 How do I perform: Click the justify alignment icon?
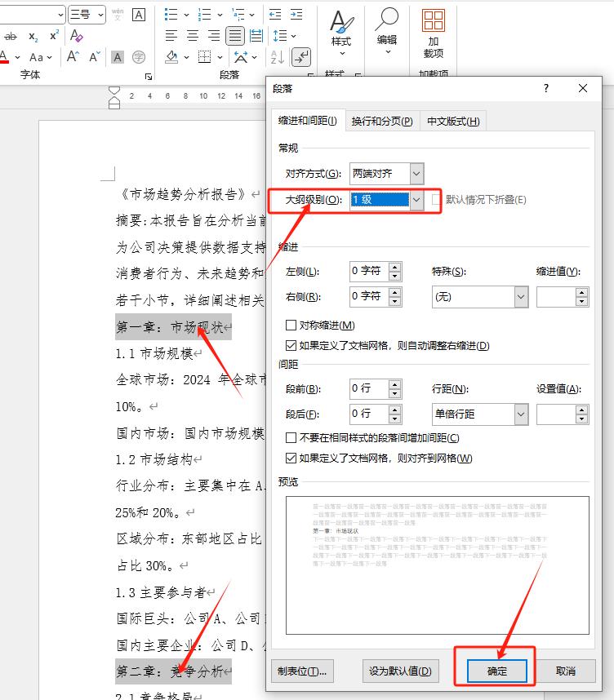(235, 36)
